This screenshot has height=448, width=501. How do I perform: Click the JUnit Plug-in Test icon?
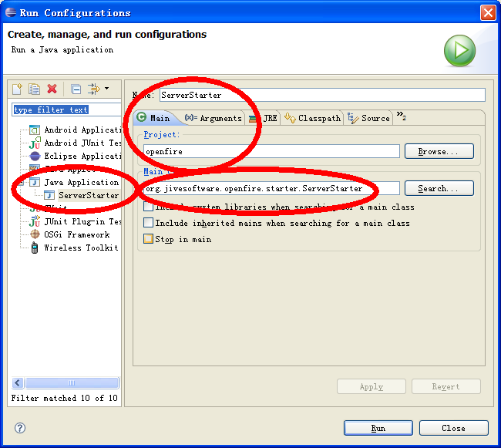[35, 221]
